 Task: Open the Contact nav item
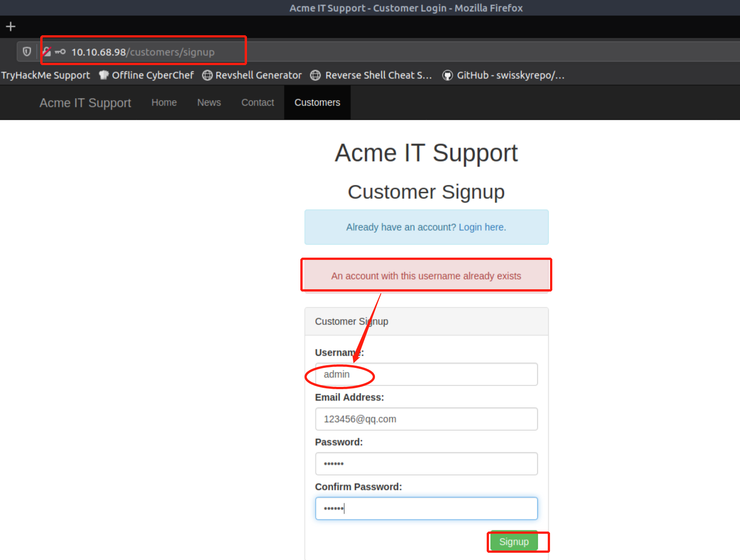[x=257, y=103]
